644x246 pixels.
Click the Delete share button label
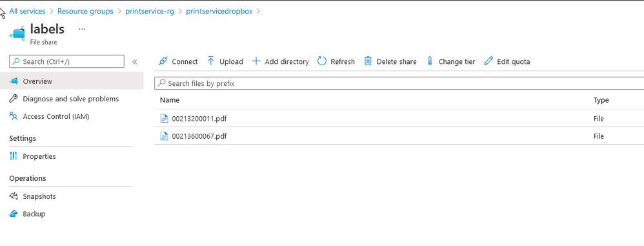coord(396,61)
